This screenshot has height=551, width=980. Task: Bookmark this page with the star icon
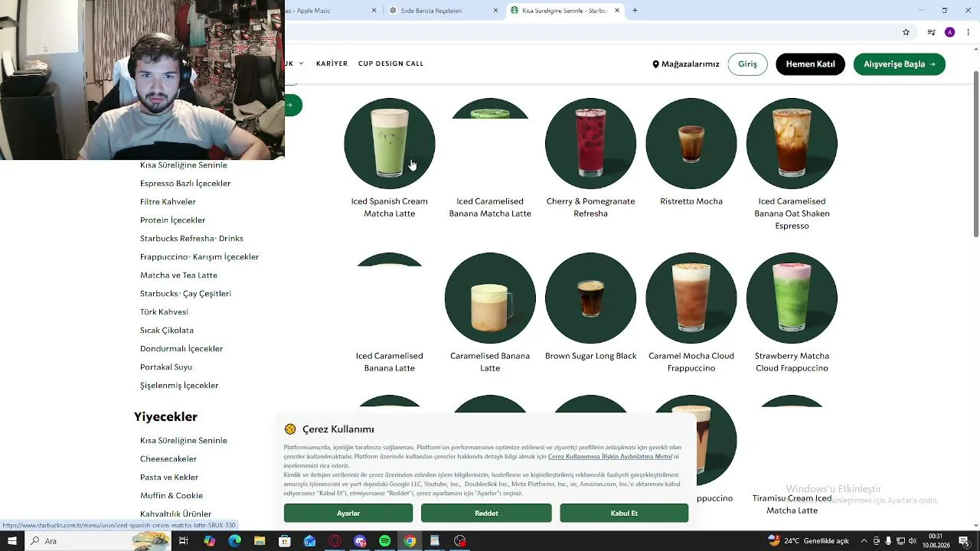coord(906,32)
